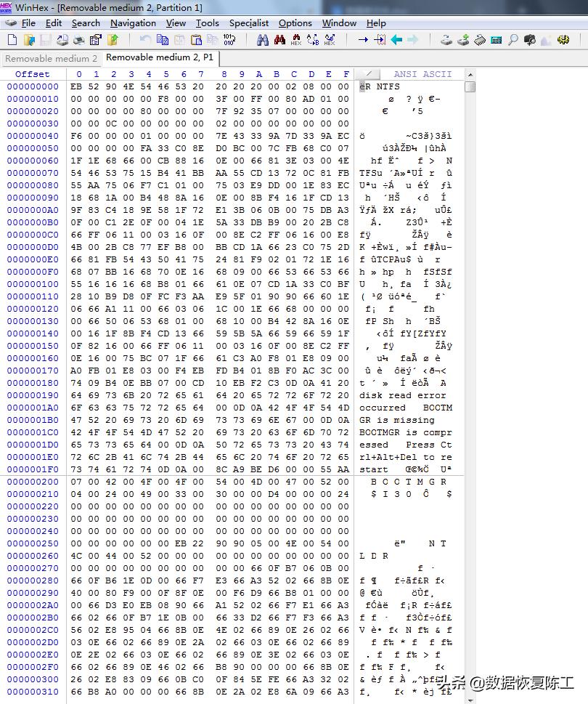The image size is (588, 704).
Task: Click 'TFSu' ASCII text at offset 00000070
Action: pyautogui.click(x=370, y=174)
